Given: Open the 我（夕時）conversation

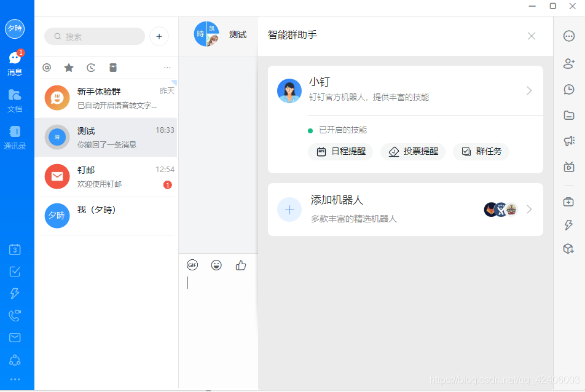Looking at the screenshot, I should (108, 216).
